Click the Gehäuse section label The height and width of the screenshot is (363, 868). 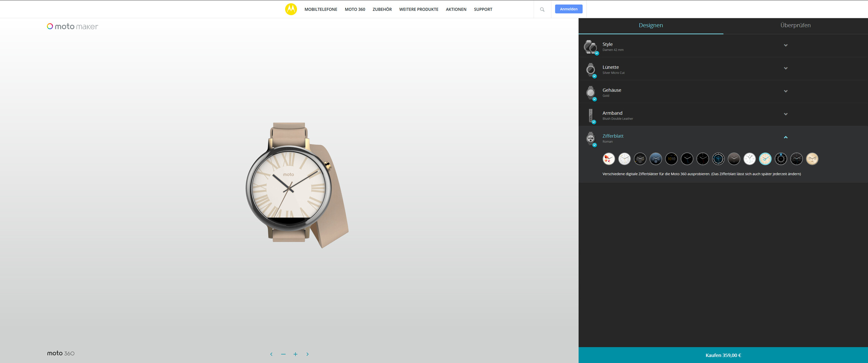click(612, 90)
